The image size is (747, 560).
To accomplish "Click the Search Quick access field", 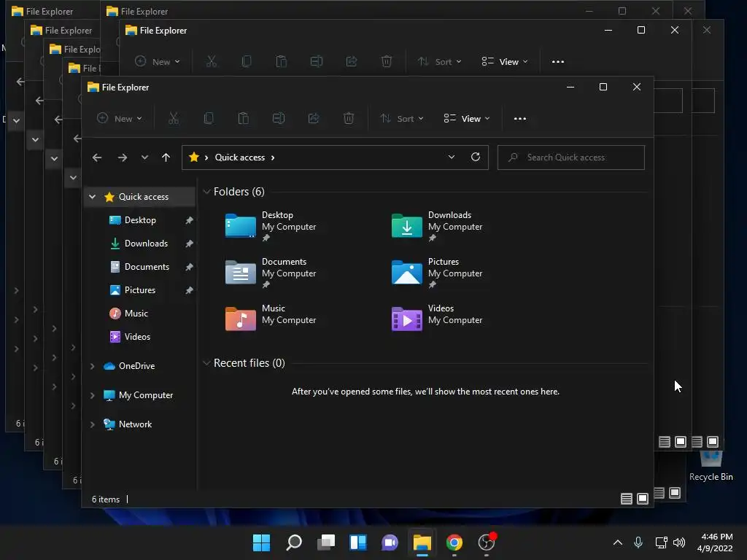I will pyautogui.click(x=570, y=157).
